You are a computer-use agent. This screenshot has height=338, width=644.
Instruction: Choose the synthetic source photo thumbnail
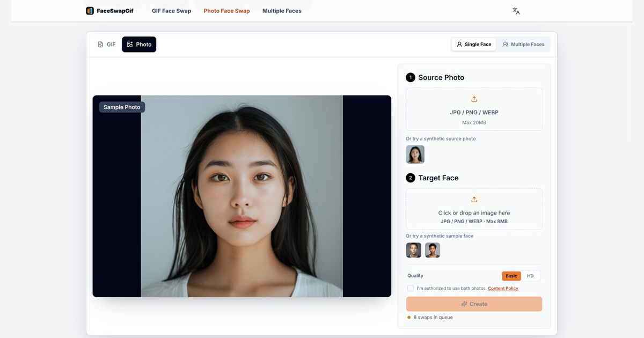[x=415, y=155]
